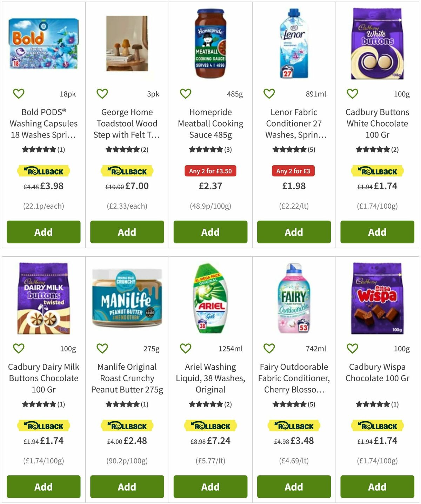The height and width of the screenshot is (504, 421).
Task: Toggle favourite on George Home Toadstool Wood Step
Action: point(102,93)
